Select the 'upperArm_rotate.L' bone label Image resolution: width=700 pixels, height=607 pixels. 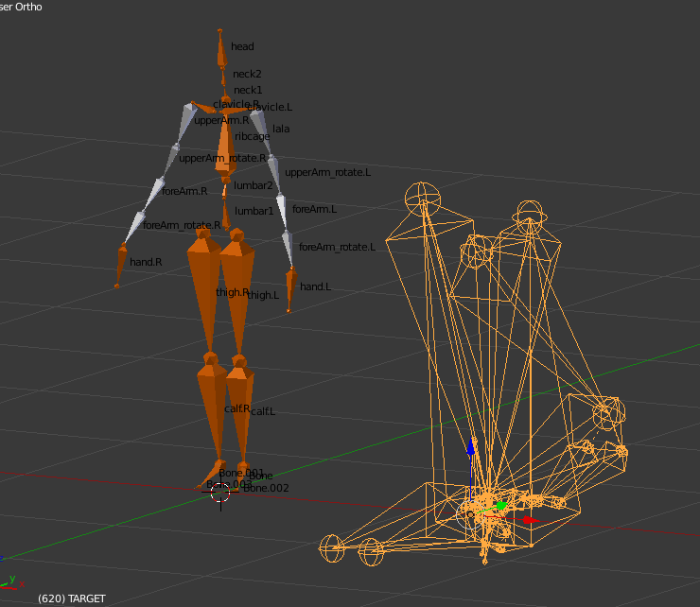tap(327, 172)
